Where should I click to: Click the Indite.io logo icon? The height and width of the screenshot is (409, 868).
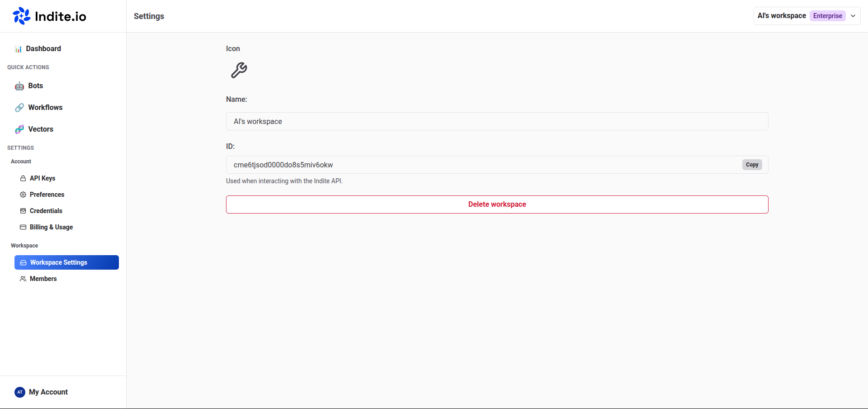click(x=21, y=16)
